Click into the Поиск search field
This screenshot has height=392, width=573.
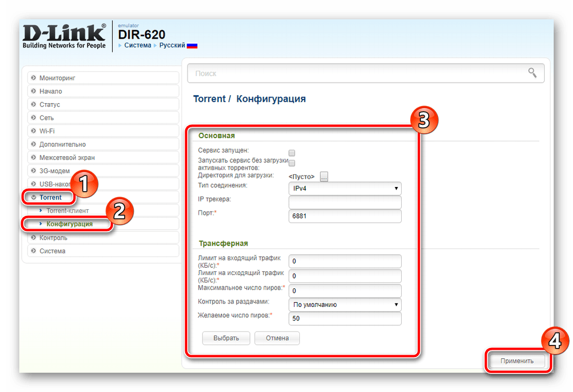(x=366, y=74)
